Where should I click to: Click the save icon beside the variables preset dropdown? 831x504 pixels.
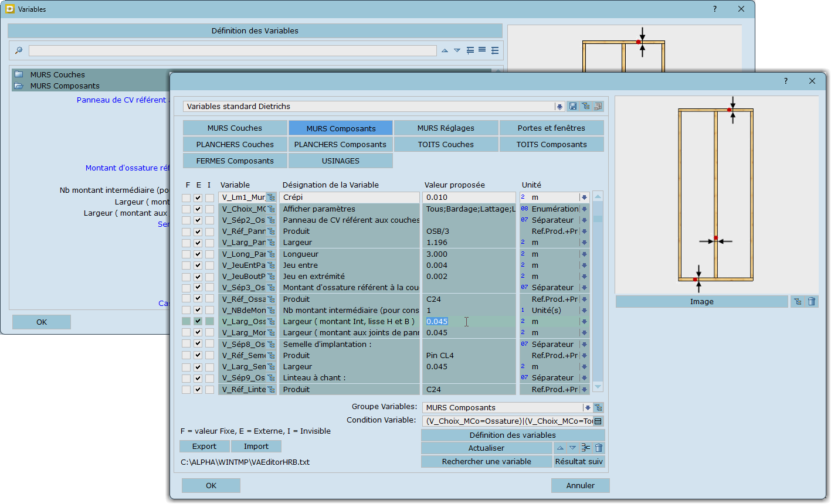pos(573,106)
